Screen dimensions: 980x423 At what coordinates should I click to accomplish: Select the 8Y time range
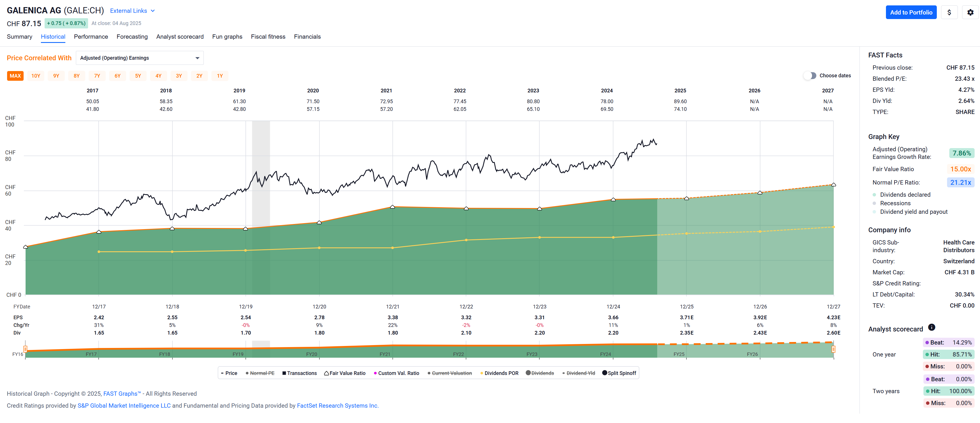(x=76, y=76)
